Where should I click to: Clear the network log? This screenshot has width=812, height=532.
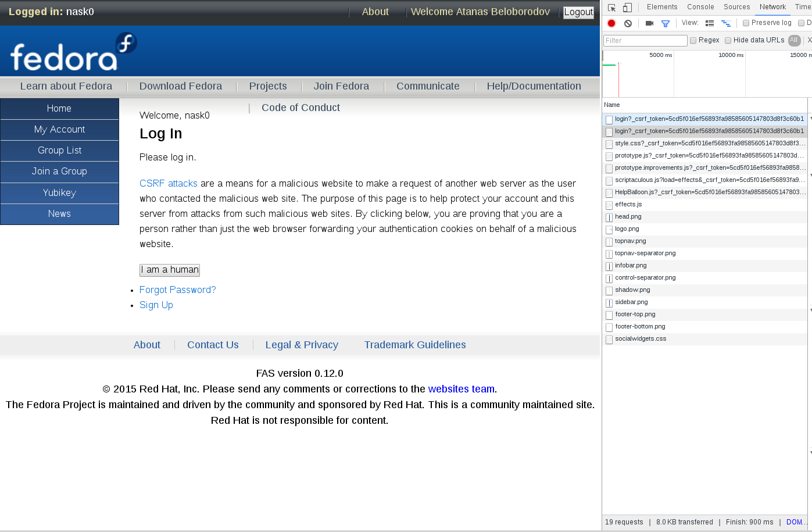pos(628,23)
